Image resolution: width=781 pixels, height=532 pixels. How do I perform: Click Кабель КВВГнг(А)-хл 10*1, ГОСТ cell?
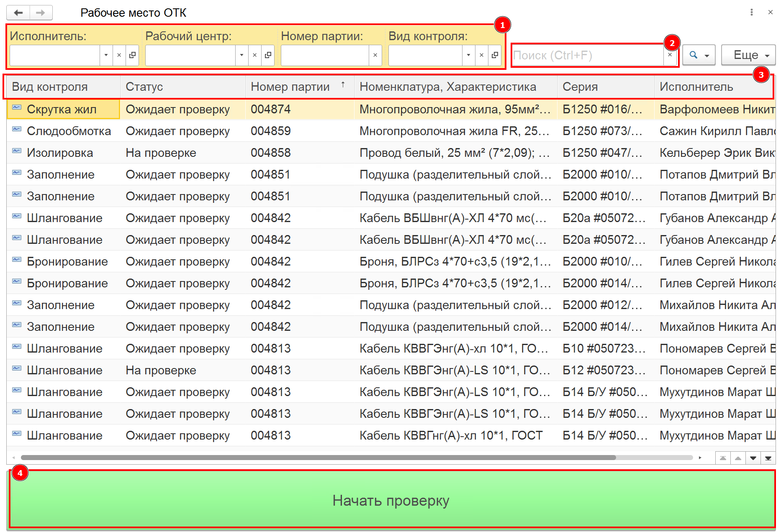coord(456,436)
